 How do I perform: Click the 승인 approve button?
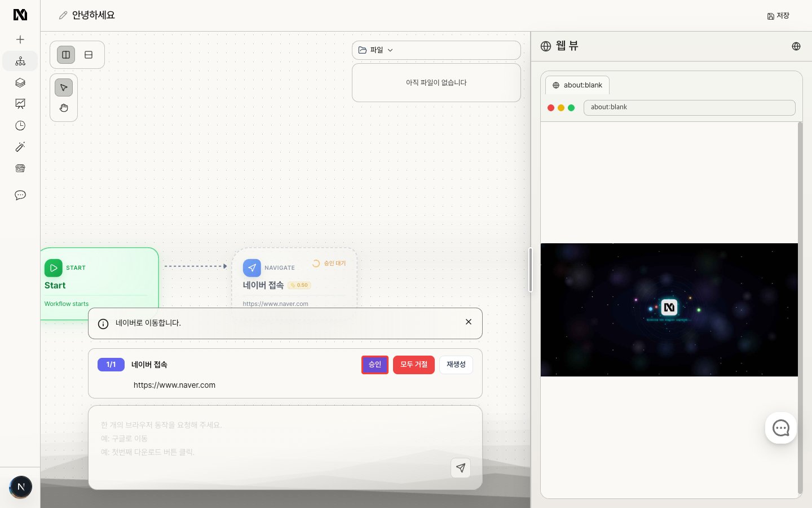pos(375,365)
